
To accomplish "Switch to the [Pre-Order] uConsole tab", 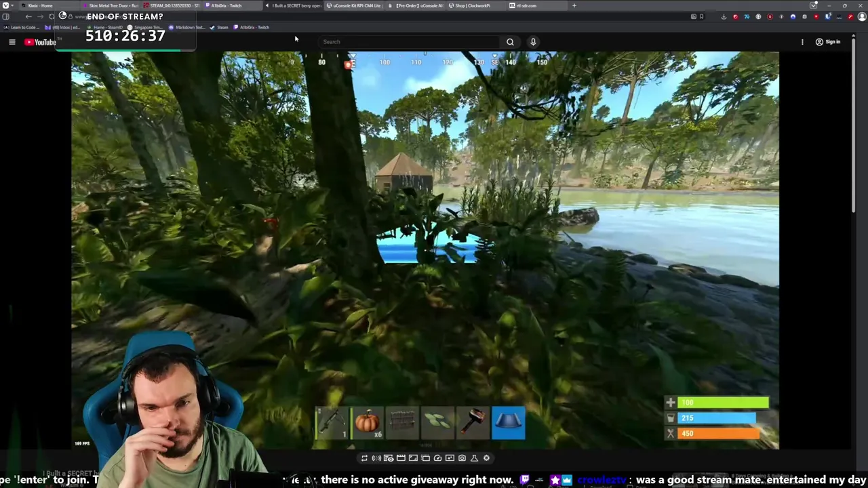I will tap(415, 5).
